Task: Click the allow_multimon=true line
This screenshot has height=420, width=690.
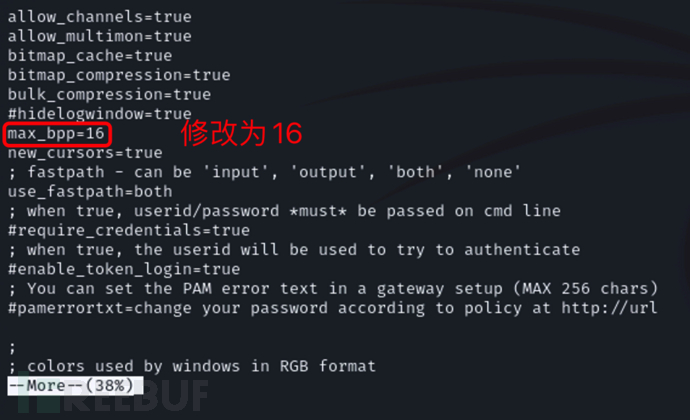Action: click(99, 36)
